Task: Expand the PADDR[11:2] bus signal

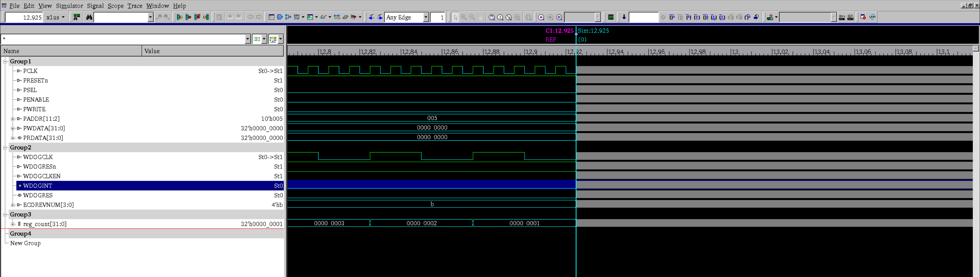Action: point(12,119)
